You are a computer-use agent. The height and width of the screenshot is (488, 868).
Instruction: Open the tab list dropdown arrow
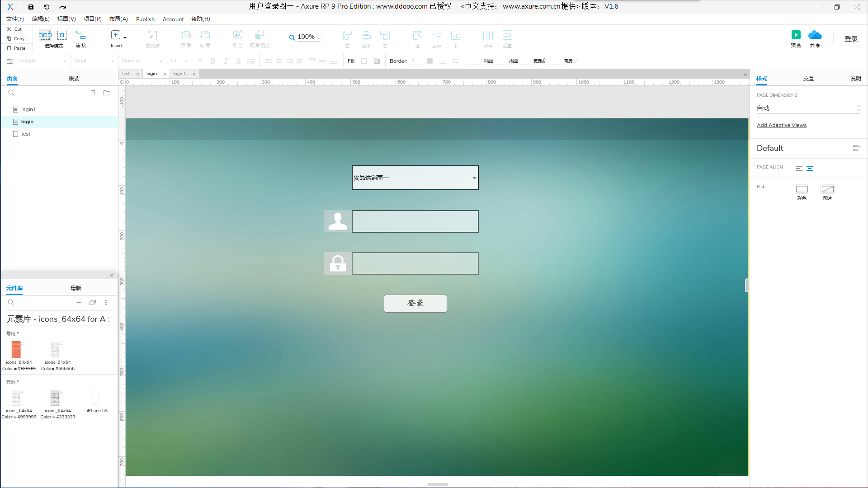point(745,74)
